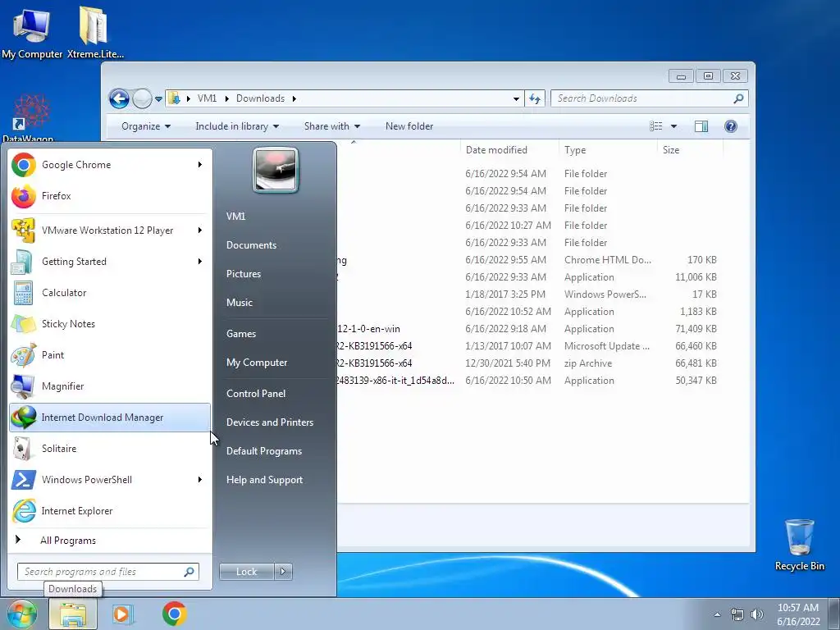
Task: Open recent pages dropdown arrow
Action: tap(158, 99)
